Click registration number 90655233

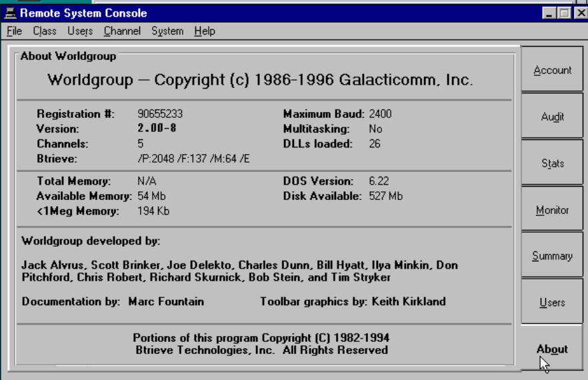[x=160, y=113]
